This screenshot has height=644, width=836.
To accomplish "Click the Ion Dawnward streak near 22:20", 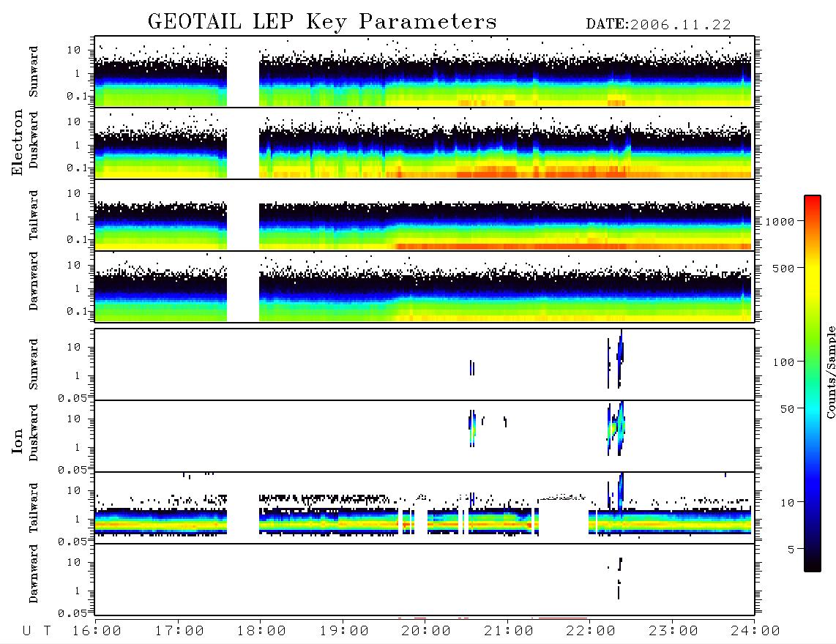I will tap(619, 578).
